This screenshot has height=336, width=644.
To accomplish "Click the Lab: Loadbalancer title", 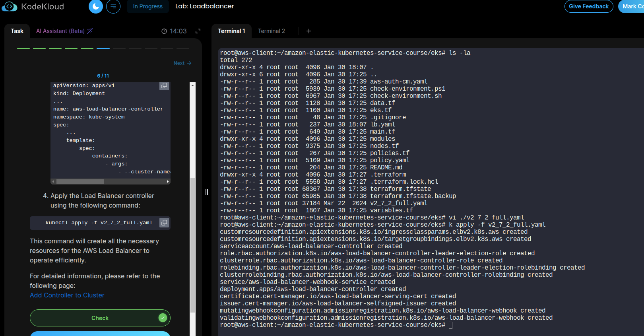I will click(204, 6).
